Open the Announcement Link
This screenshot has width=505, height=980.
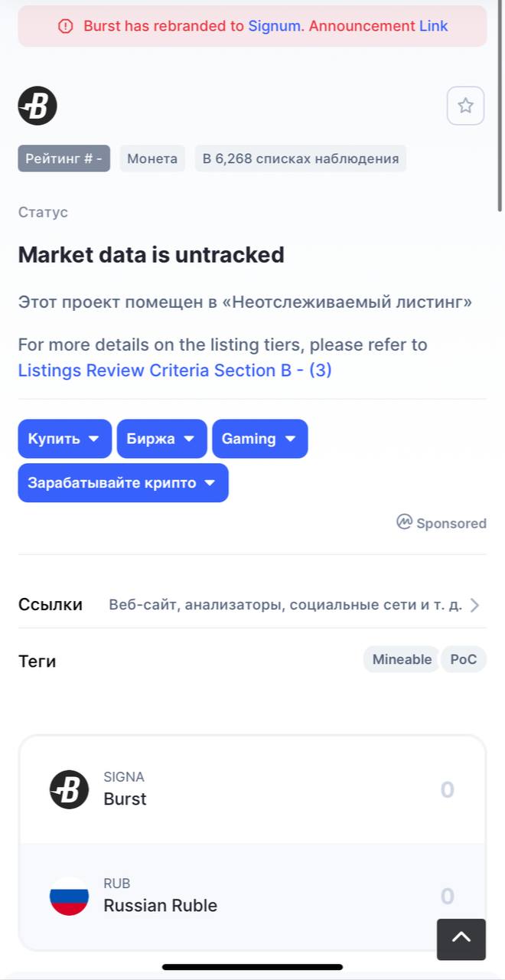pyautogui.click(x=378, y=26)
